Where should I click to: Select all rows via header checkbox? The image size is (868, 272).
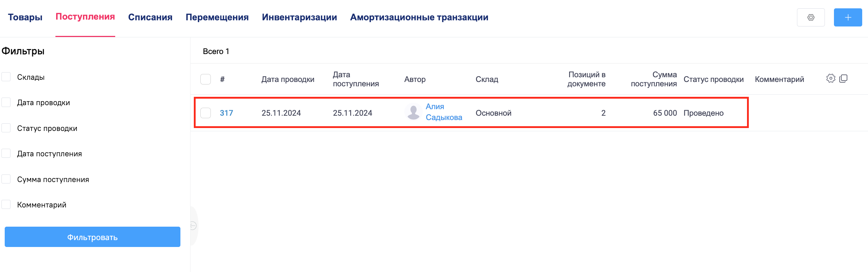(x=206, y=79)
